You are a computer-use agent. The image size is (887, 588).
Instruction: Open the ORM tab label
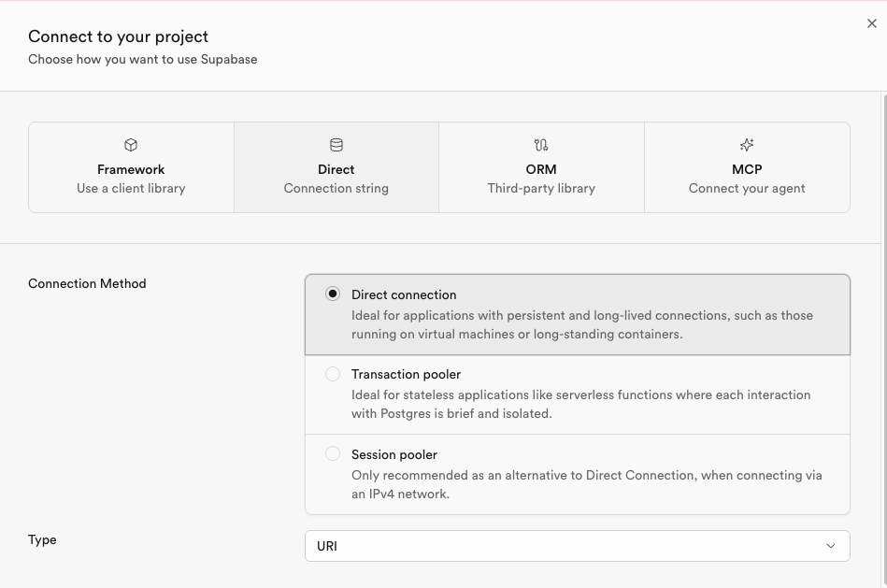541,169
